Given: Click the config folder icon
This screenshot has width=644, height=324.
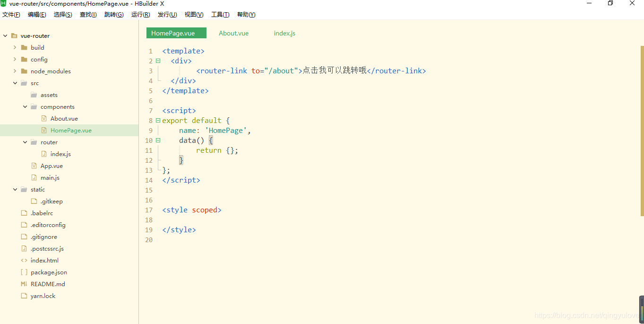Looking at the screenshot, I should (24, 59).
